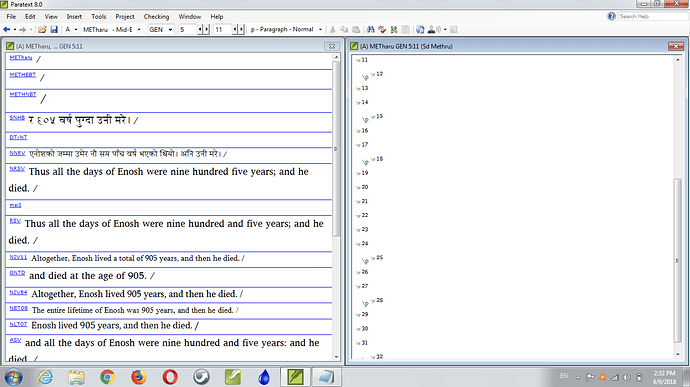
Task: Open back history dropdown arrow
Action: tap(15, 29)
